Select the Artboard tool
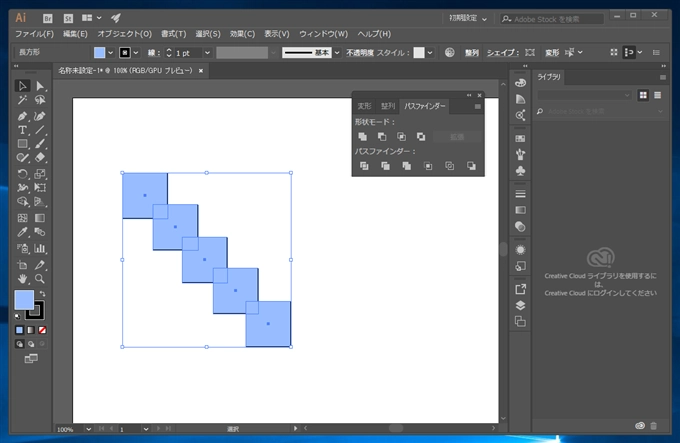Screen dimensions: 680x443 click(23, 265)
